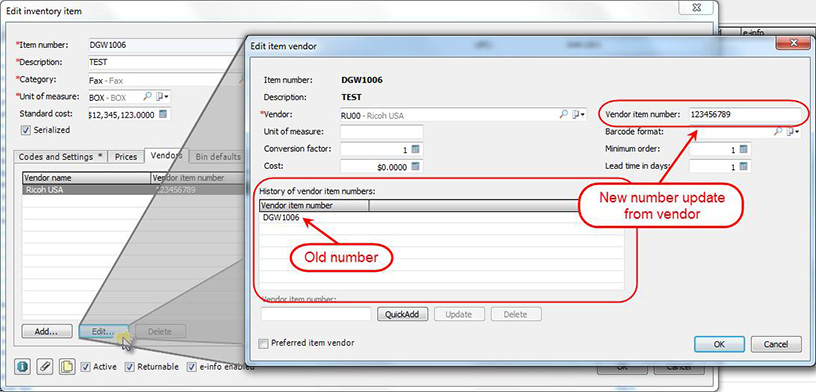816x392 pixels.
Task: Click Barcode format lookup magnifier icon
Action: pos(778,132)
